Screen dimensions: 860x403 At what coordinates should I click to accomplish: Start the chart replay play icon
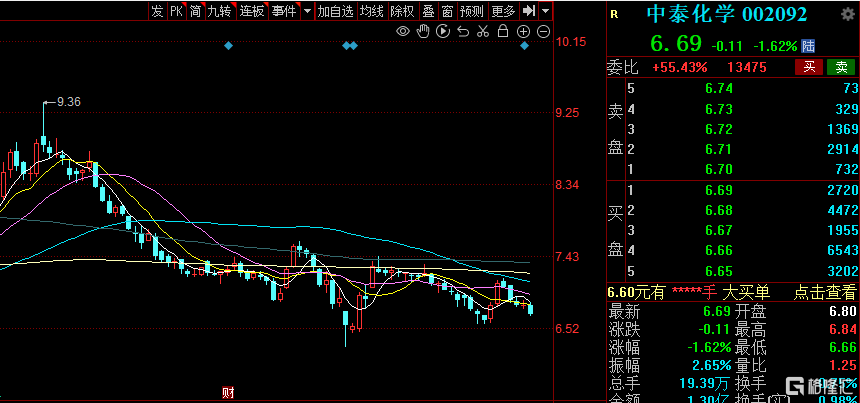click(x=443, y=31)
